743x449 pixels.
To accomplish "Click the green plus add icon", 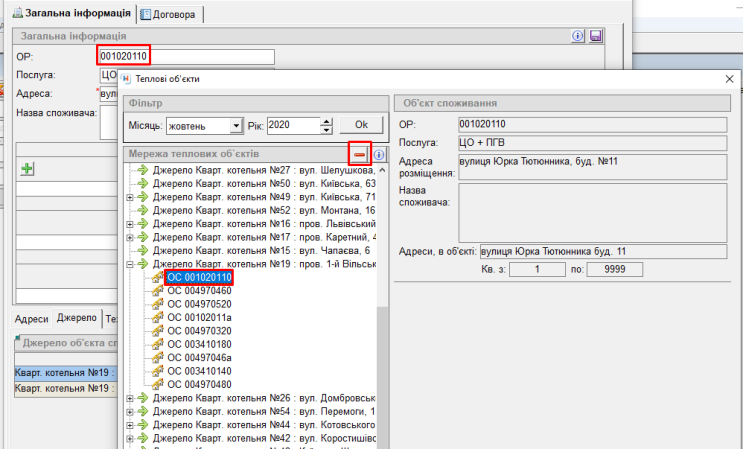I will [x=27, y=170].
